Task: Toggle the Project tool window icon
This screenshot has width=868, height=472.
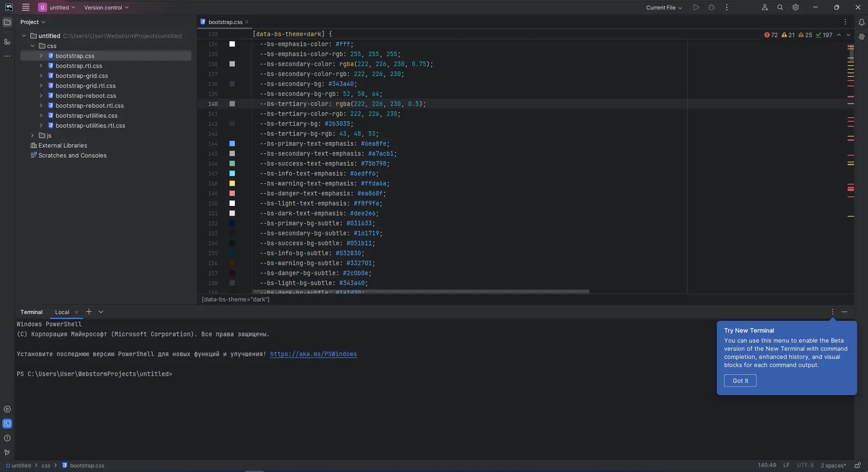Action: (7, 22)
